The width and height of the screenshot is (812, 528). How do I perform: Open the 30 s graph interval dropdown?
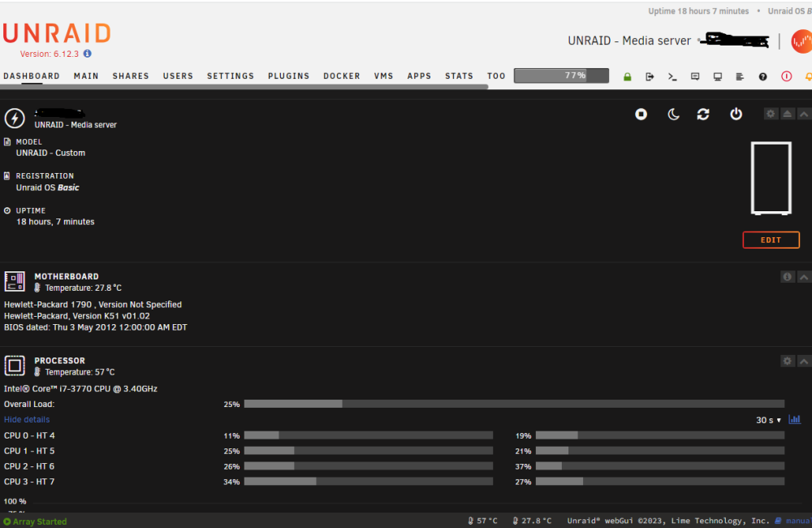click(x=768, y=420)
